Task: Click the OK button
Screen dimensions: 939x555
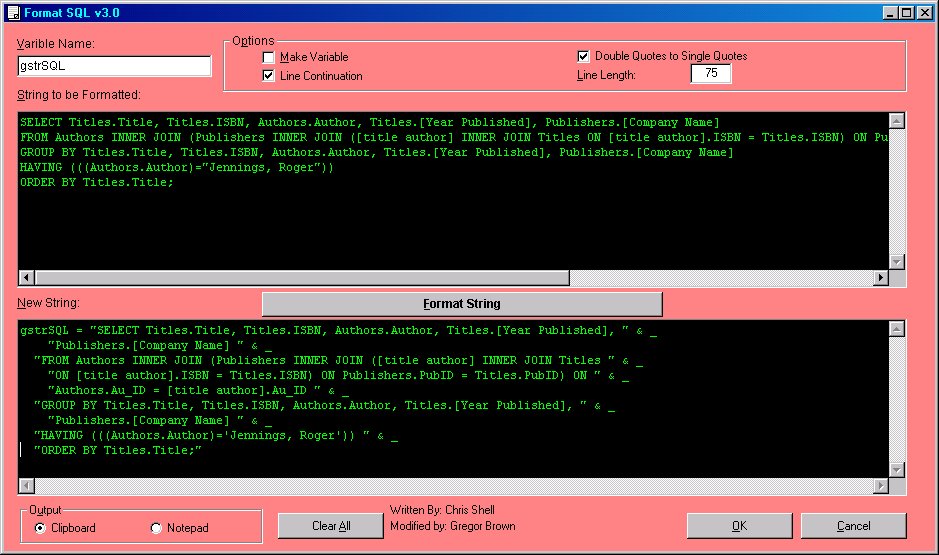Action: 739,526
